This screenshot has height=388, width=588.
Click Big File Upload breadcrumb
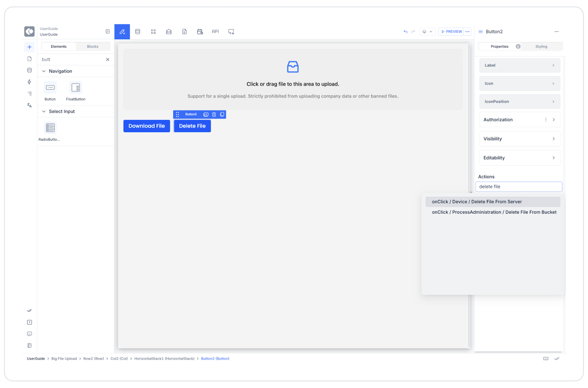(64, 359)
